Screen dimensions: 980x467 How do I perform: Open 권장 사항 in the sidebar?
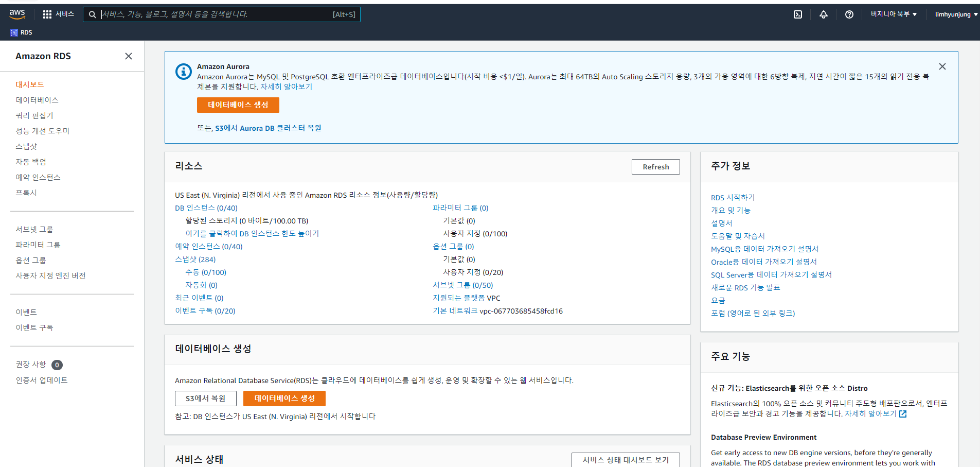point(31,365)
